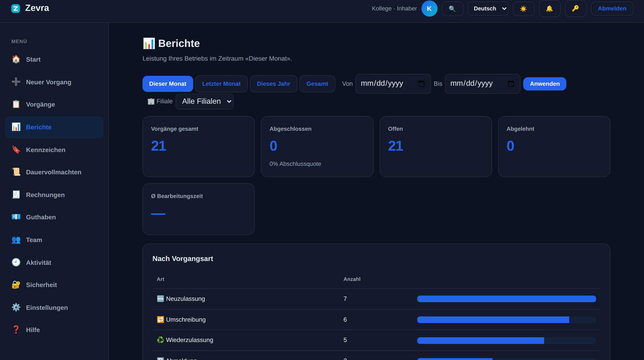The image size is (644, 360).
Task: Click the Dauervollmachten scroll icon
Action: 16,172
